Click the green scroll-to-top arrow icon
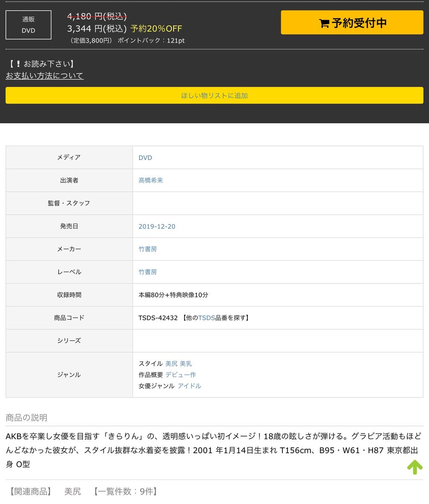429x504 pixels. [x=415, y=467]
